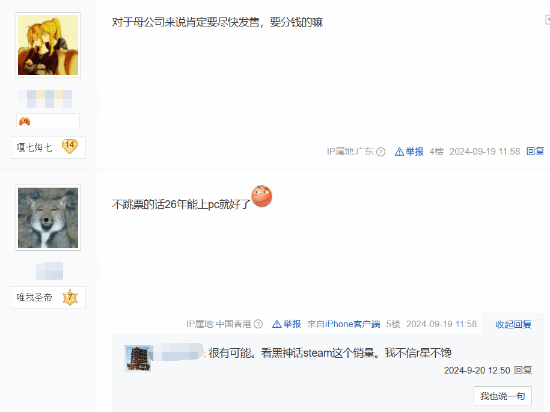Click the level 7 star badge
Screen dimensions: 550x412
[70, 297]
